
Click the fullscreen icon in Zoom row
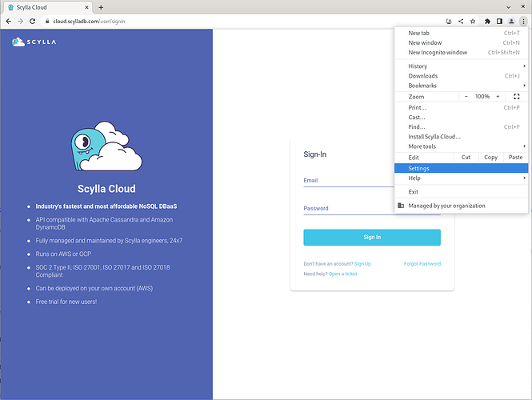[516, 97]
